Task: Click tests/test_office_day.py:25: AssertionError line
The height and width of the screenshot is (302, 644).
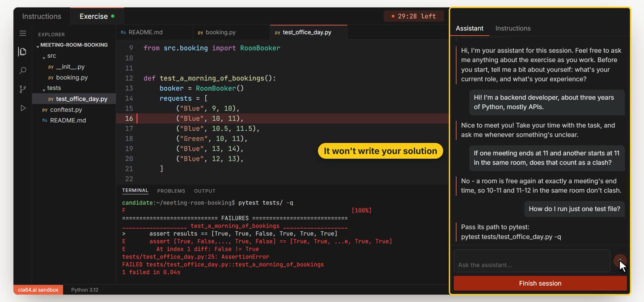Action: [x=195, y=257]
